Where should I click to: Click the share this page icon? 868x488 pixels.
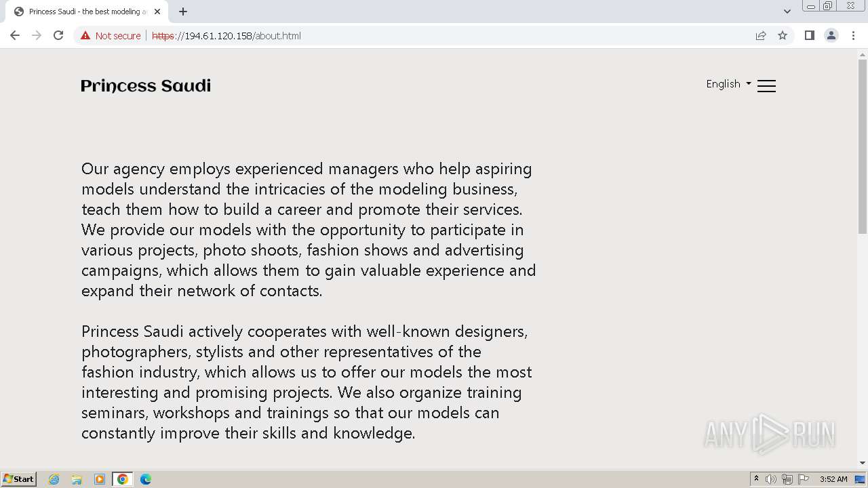tap(761, 35)
